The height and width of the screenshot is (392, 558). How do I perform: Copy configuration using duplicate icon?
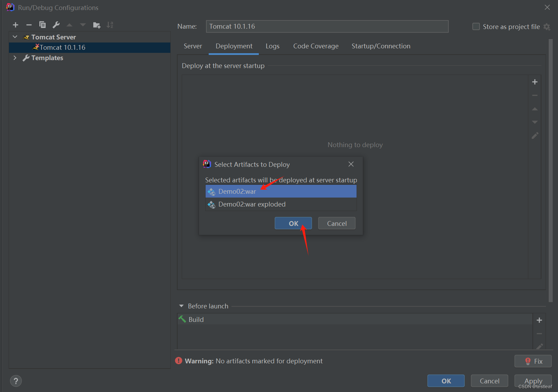pos(42,25)
